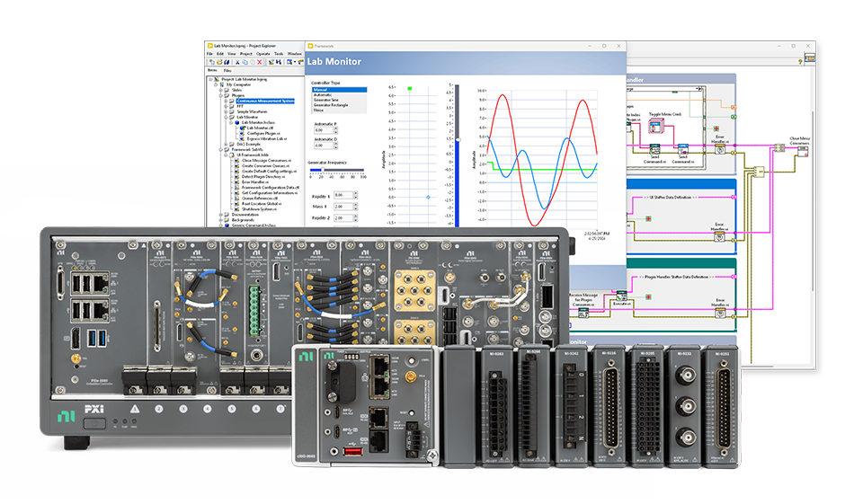863x504 pixels.
Task: Select Manual in Controller Type list
Action: [339, 90]
